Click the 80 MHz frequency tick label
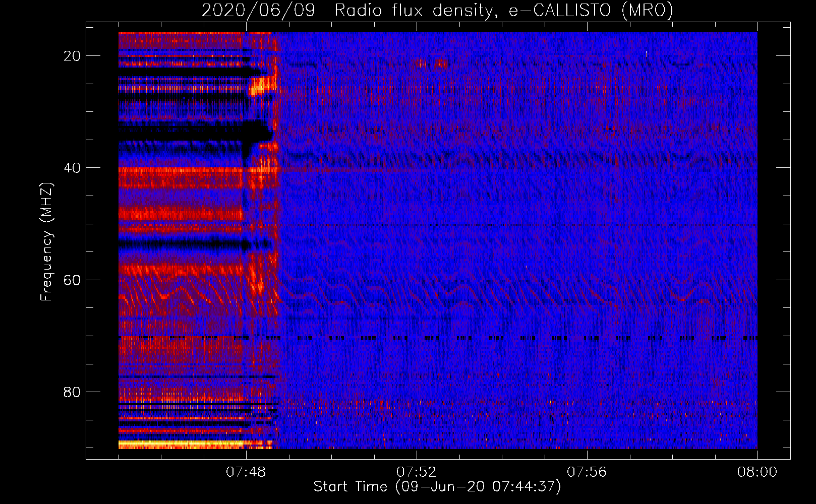 click(72, 392)
